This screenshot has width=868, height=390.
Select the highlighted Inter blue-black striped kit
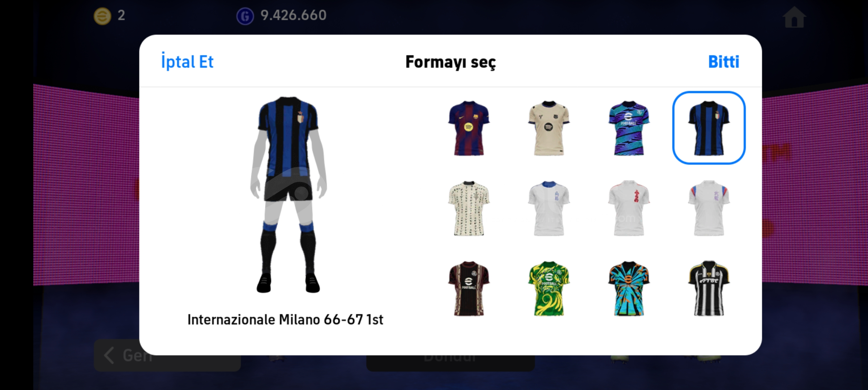click(709, 128)
